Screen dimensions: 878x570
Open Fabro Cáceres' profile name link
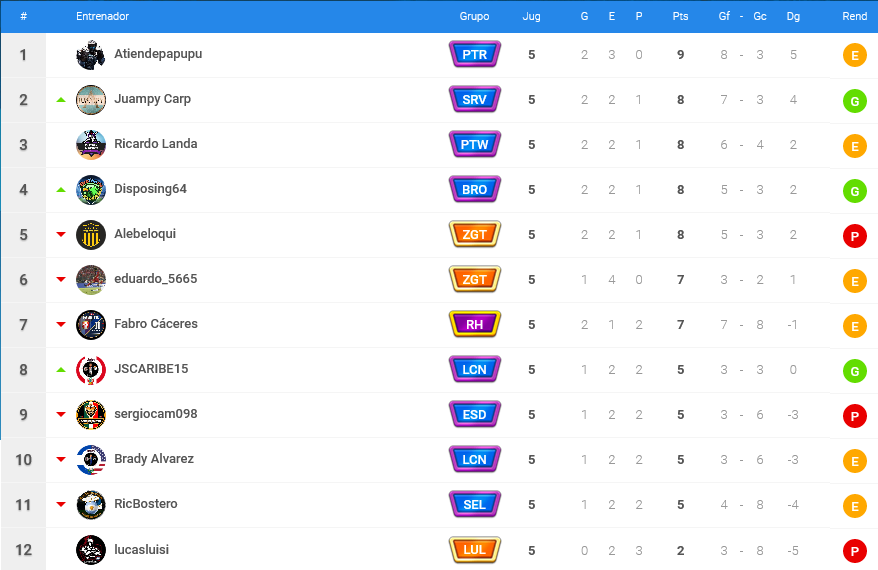156,324
